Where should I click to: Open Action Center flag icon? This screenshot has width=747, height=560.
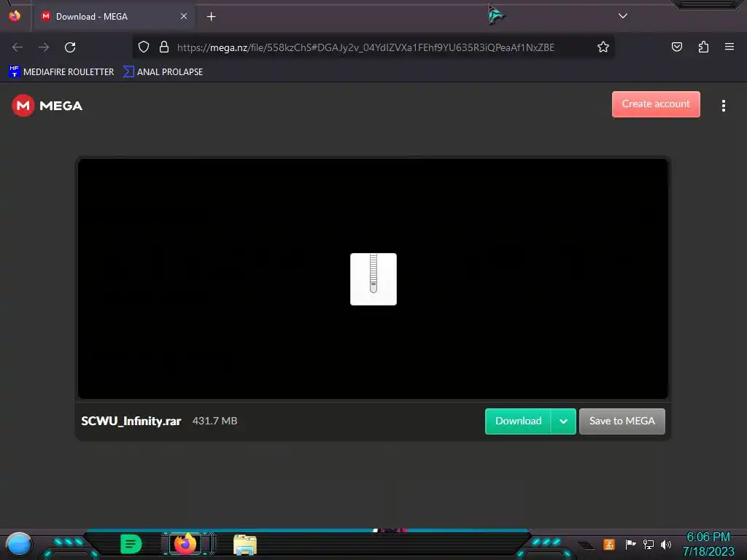click(x=630, y=544)
